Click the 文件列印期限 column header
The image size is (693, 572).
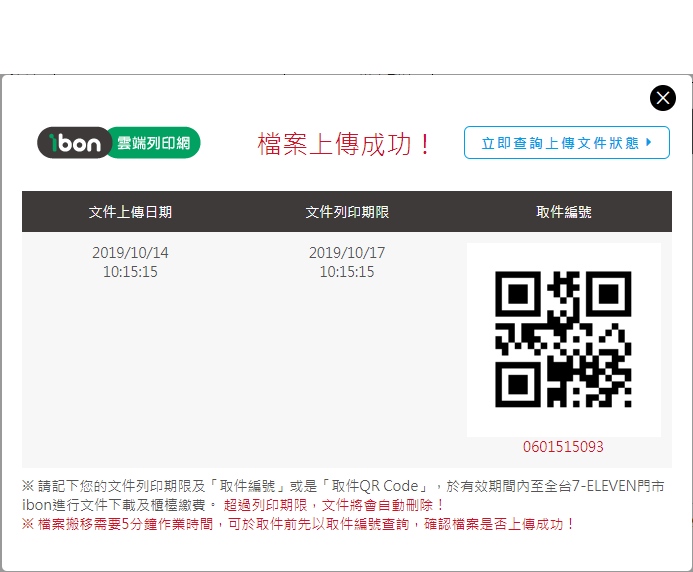pos(347,212)
